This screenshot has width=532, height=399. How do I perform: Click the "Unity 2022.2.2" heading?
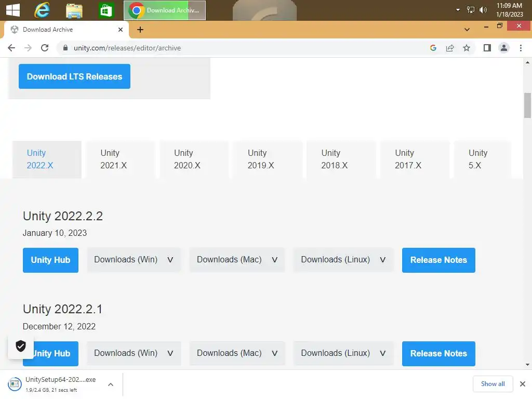tap(63, 216)
